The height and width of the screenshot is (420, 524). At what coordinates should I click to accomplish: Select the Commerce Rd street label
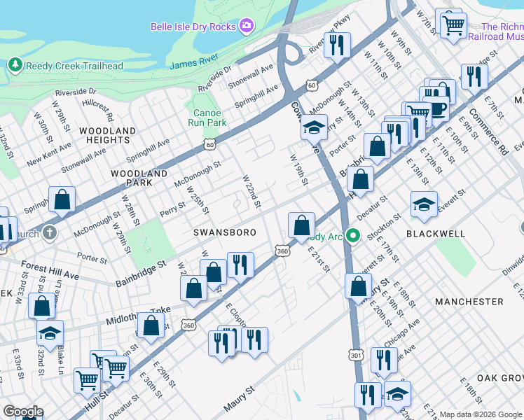coord(488,132)
